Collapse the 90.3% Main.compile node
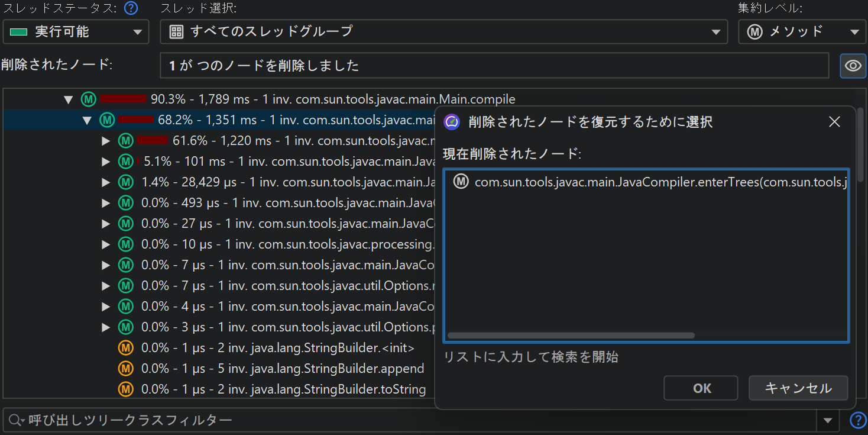This screenshot has width=868, height=435. [x=69, y=99]
